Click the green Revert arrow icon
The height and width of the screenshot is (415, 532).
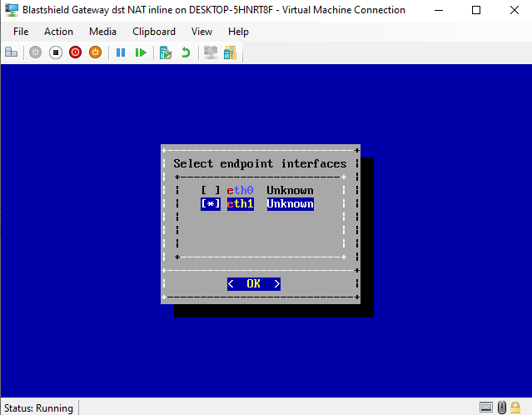[186, 52]
